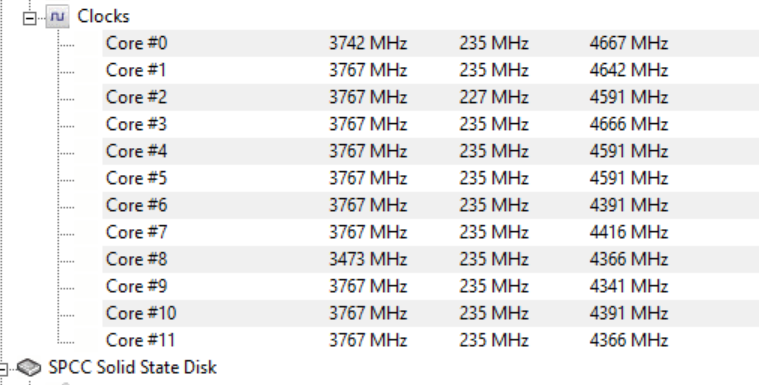Collapse the Clocks tree node

point(30,18)
